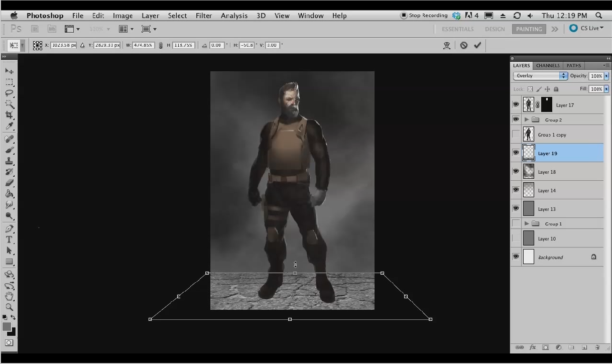Choose the Type tool
Screen dimensions: 612x364
click(x=9, y=239)
